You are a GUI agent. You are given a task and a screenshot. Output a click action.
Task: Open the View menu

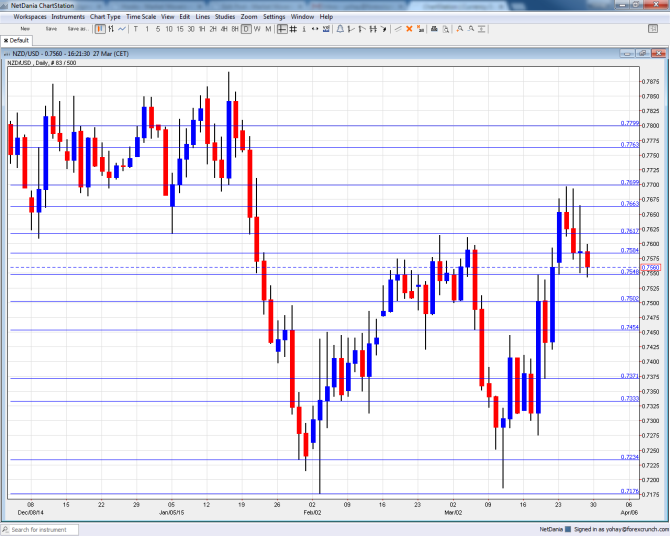tap(168, 17)
